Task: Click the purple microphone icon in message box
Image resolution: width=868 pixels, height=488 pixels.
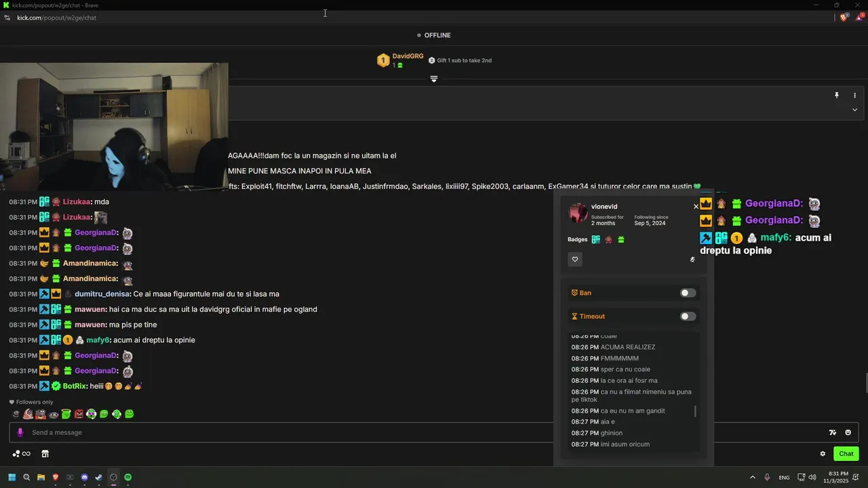Action: tap(20, 432)
